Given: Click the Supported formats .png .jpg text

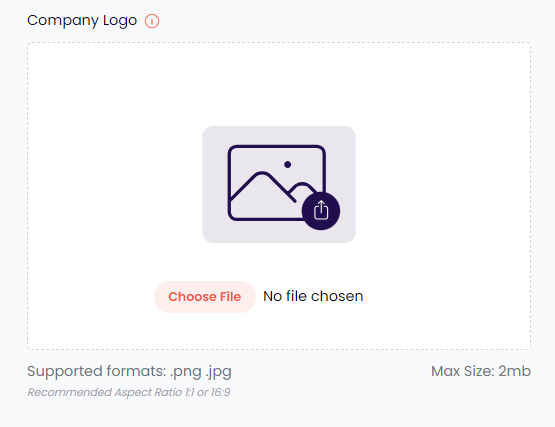Looking at the screenshot, I should pos(130,372).
